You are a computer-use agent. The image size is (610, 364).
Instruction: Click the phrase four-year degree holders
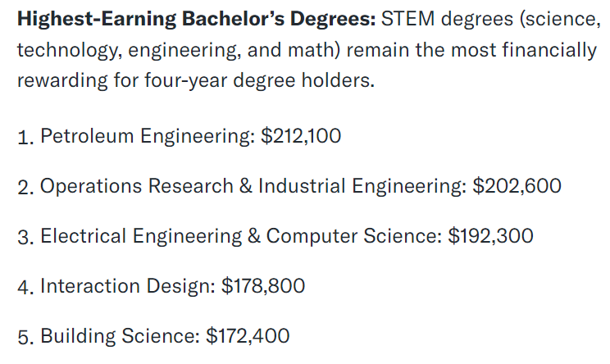259,80
